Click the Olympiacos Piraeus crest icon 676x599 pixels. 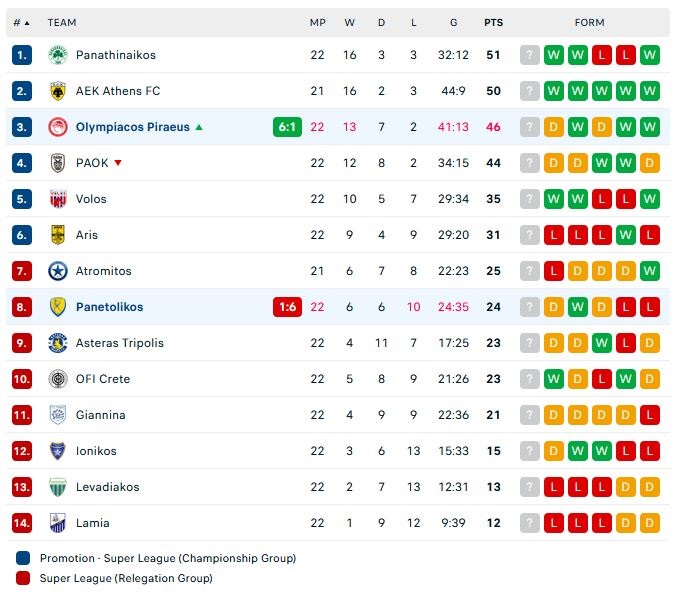57,127
